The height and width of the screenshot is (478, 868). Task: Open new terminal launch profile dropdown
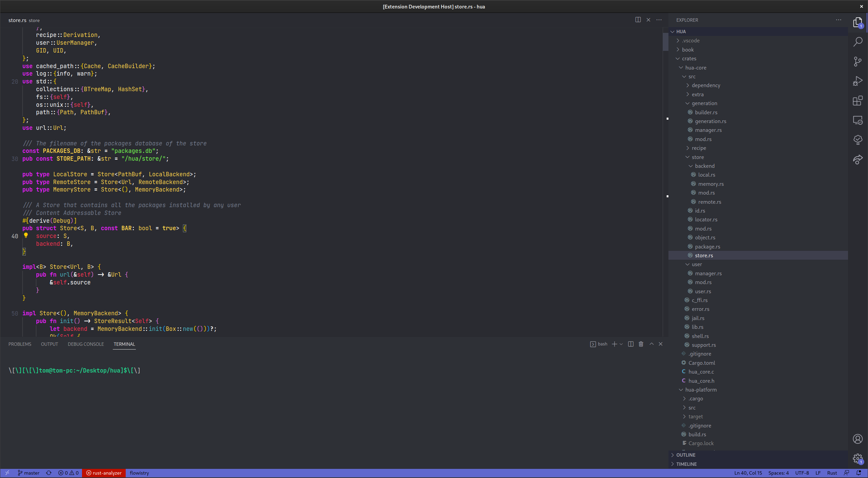click(x=621, y=344)
